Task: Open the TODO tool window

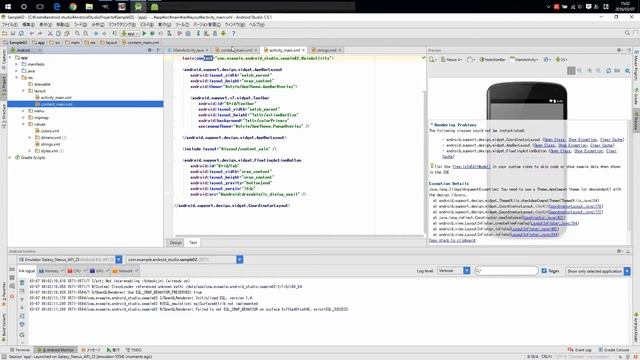Action: [133, 350]
